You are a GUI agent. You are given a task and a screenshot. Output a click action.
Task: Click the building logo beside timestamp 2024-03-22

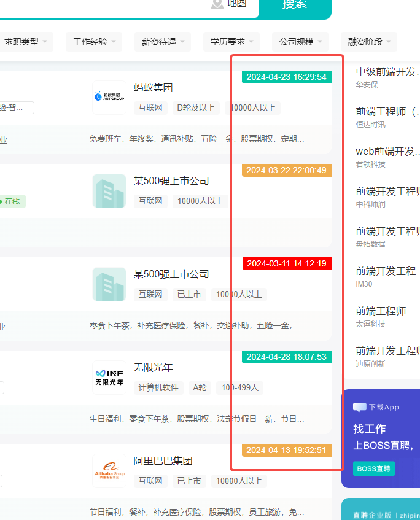(109, 191)
